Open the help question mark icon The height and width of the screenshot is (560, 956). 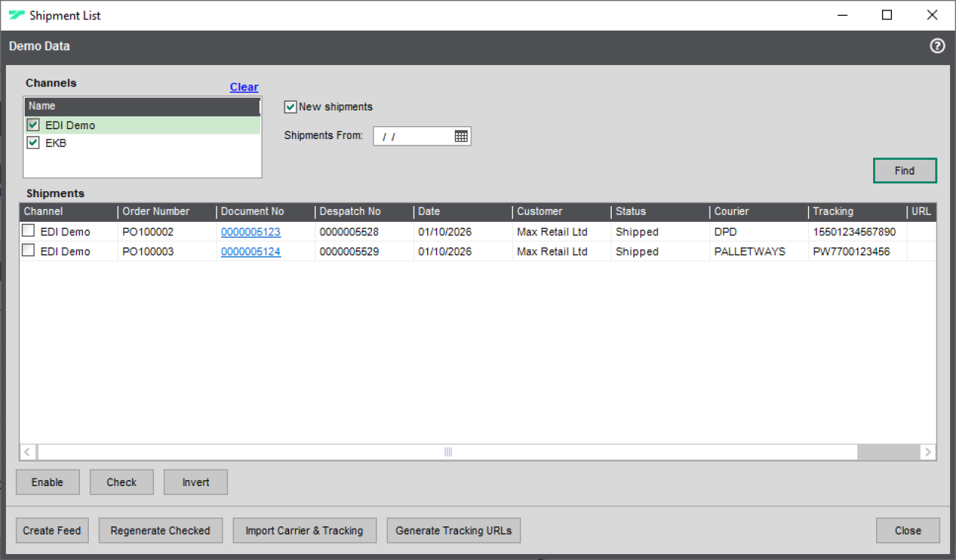[937, 46]
